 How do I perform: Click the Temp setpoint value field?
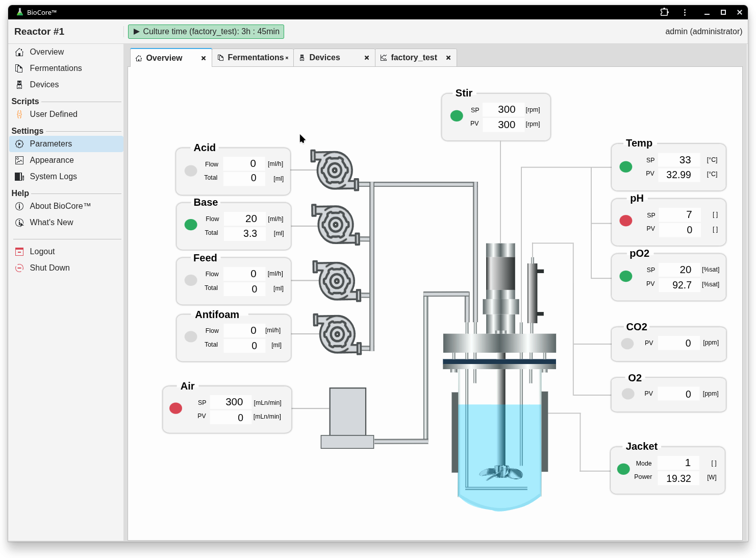point(679,160)
